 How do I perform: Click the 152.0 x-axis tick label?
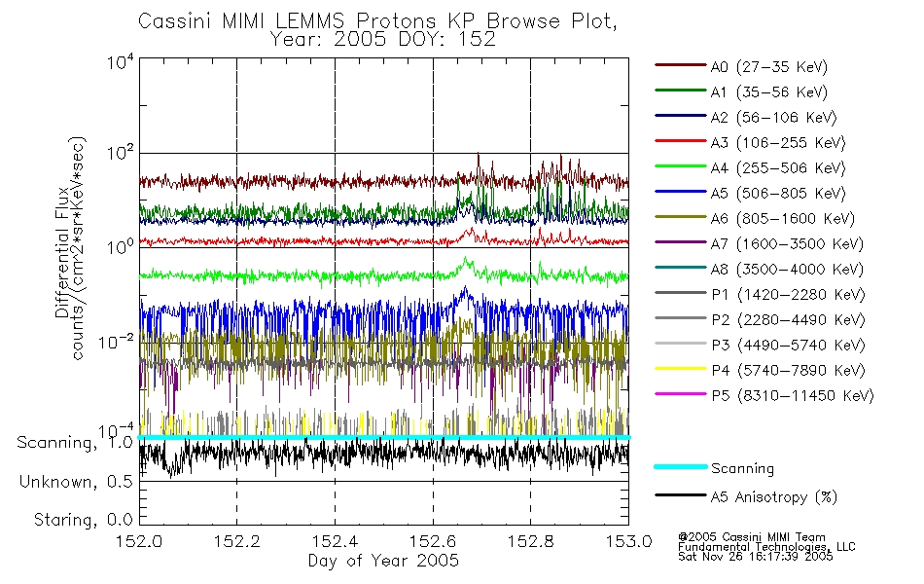[x=139, y=541]
